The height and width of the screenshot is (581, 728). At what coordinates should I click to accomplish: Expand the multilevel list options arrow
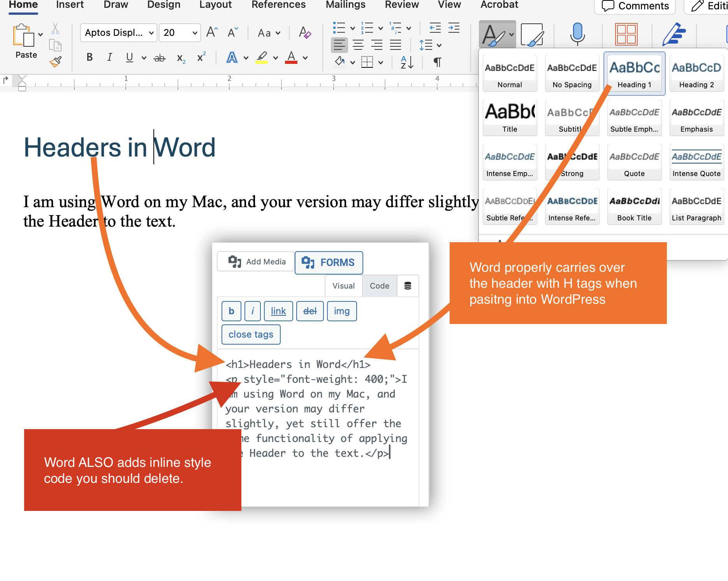(x=409, y=28)
